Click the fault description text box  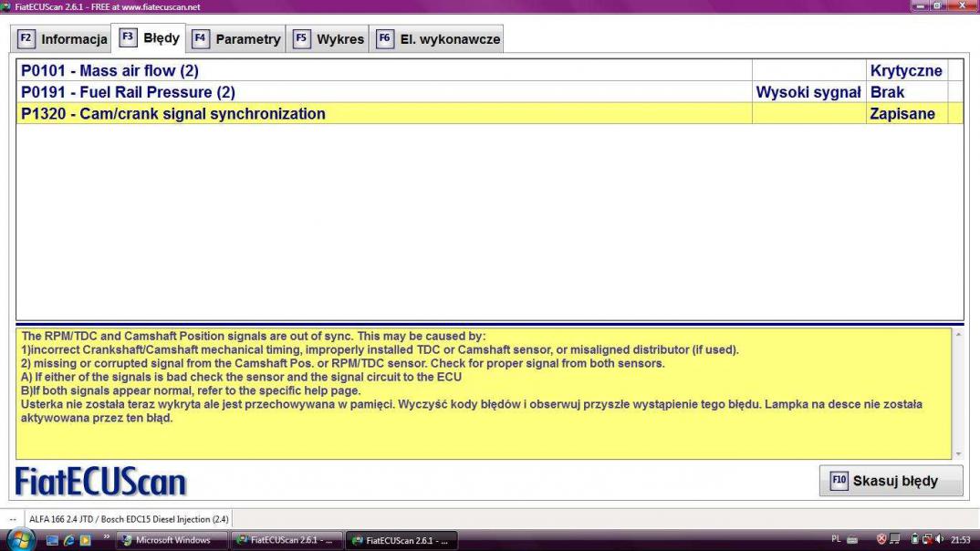(x=484, y=393)
